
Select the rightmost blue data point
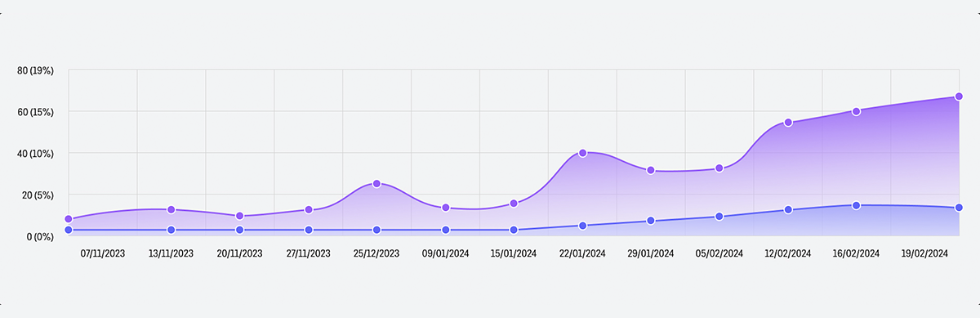pos(959,208)
